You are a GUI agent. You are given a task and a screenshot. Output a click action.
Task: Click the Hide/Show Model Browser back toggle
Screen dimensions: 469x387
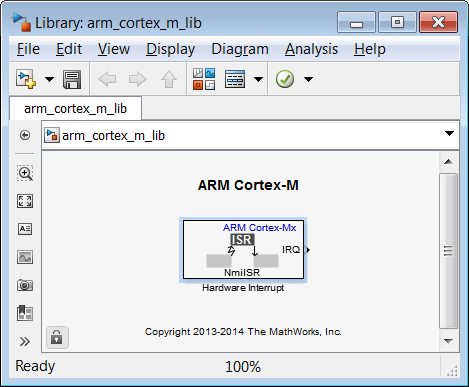[25, 135]
